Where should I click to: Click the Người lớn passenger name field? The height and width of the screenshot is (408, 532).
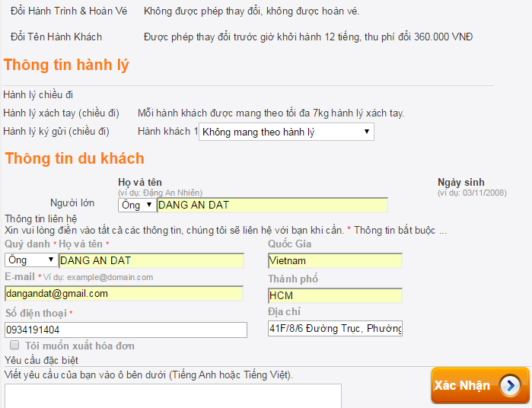(272, 205)
